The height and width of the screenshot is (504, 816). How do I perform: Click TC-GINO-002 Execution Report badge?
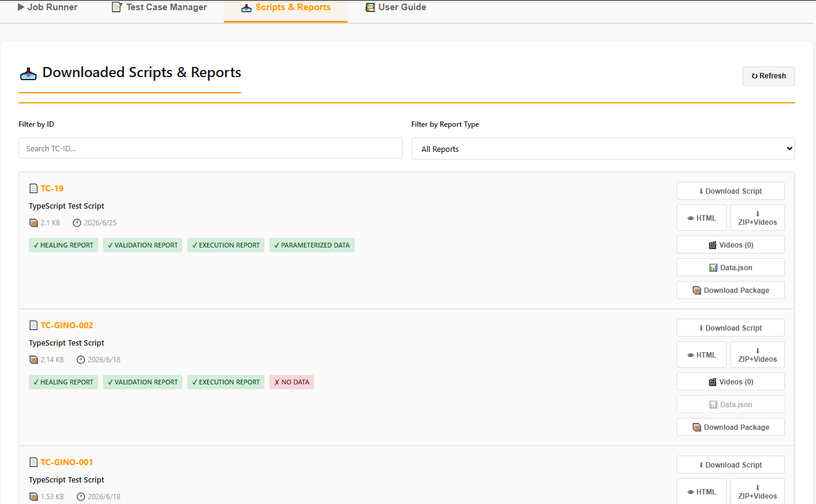pos(226,382)
